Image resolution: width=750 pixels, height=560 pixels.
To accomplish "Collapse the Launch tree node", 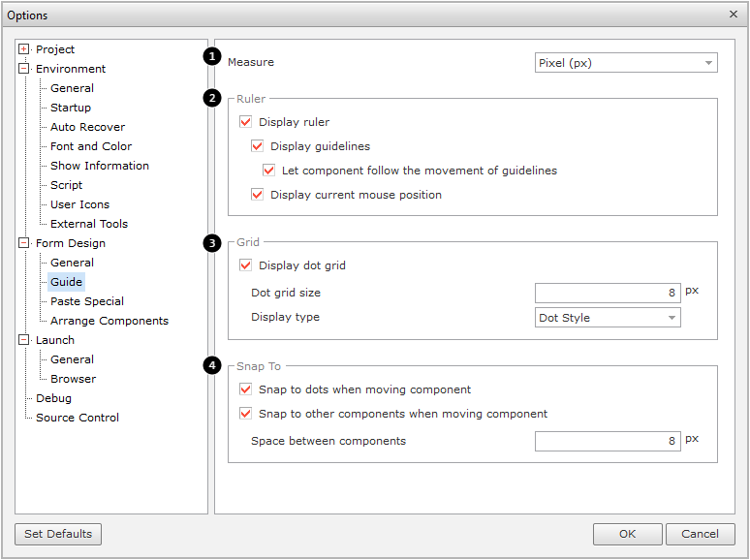I will pyautogui.click(x=24, y=340).
